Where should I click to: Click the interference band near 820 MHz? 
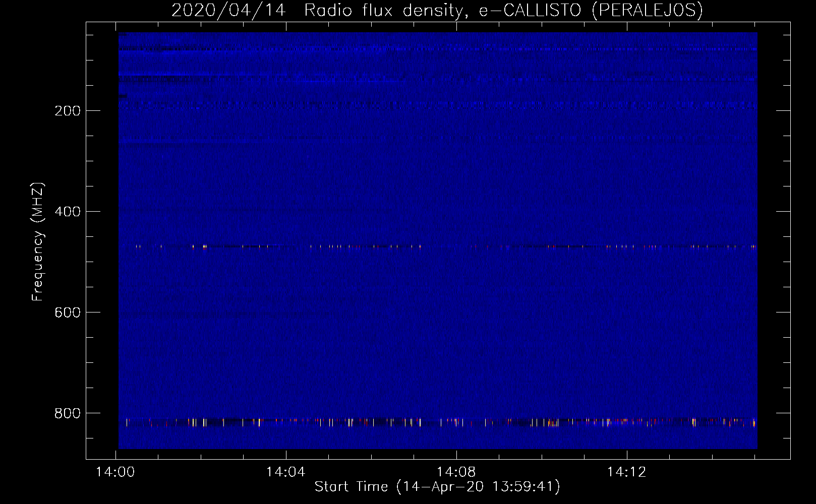pos(438,422)
